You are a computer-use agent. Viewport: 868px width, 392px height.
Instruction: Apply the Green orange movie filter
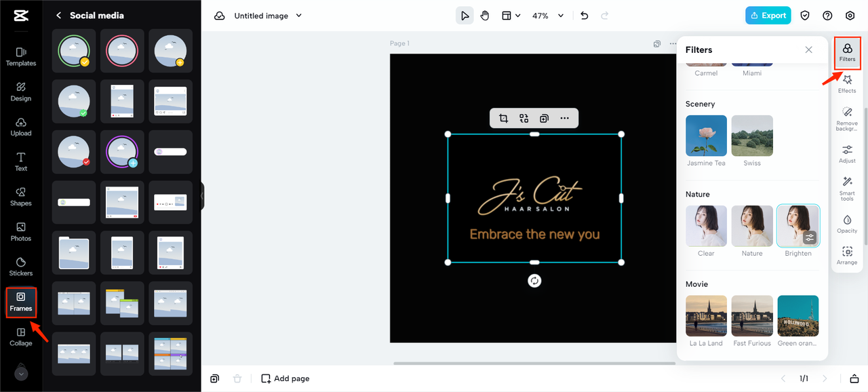coord(798,316)
